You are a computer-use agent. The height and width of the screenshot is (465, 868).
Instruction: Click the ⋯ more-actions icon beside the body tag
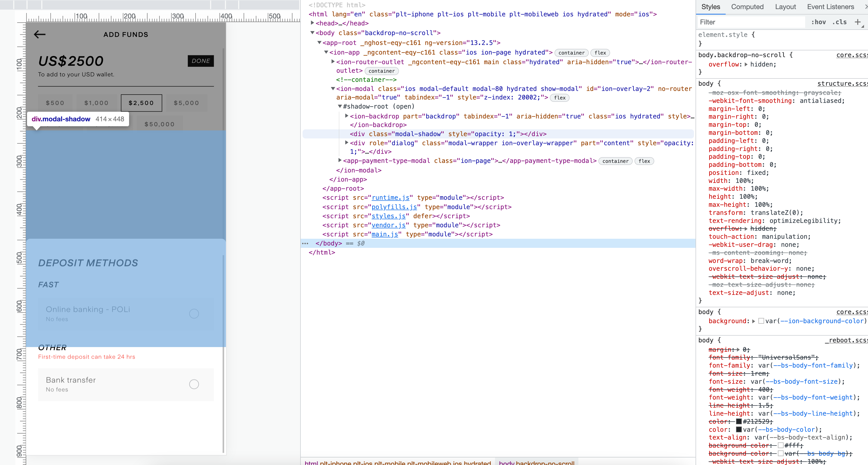[305, 243]
